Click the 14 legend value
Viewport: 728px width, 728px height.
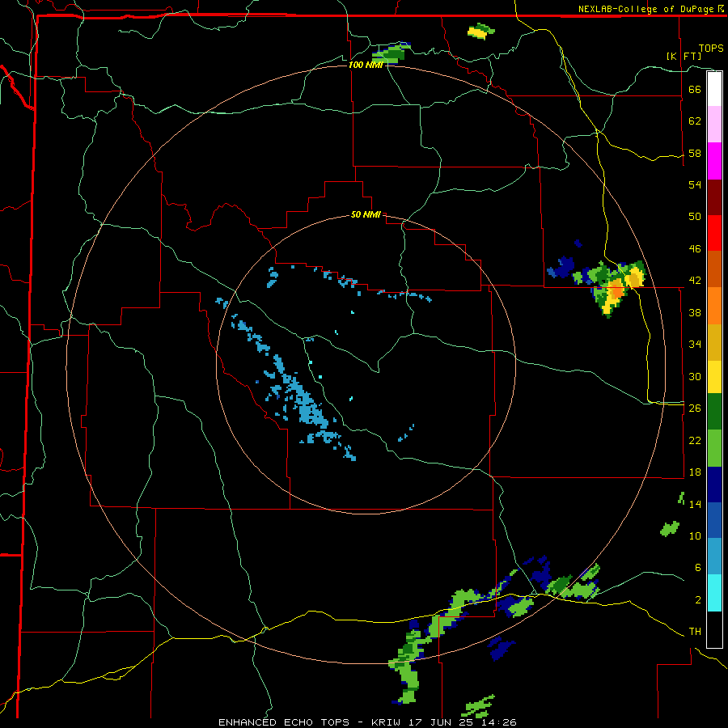point(695,504)
